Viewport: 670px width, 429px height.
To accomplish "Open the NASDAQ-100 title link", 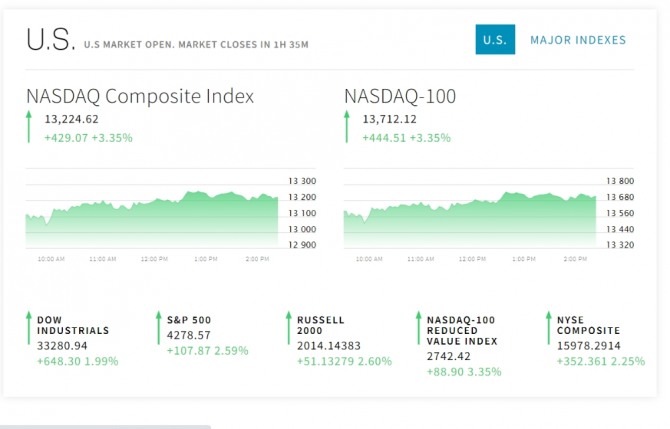I will pos(400,97).
